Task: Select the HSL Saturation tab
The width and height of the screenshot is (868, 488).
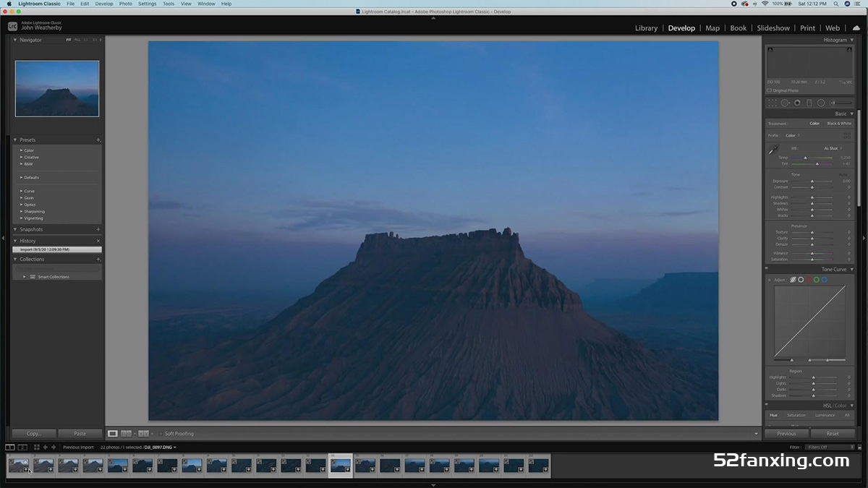Action: (x=796, y=415)
